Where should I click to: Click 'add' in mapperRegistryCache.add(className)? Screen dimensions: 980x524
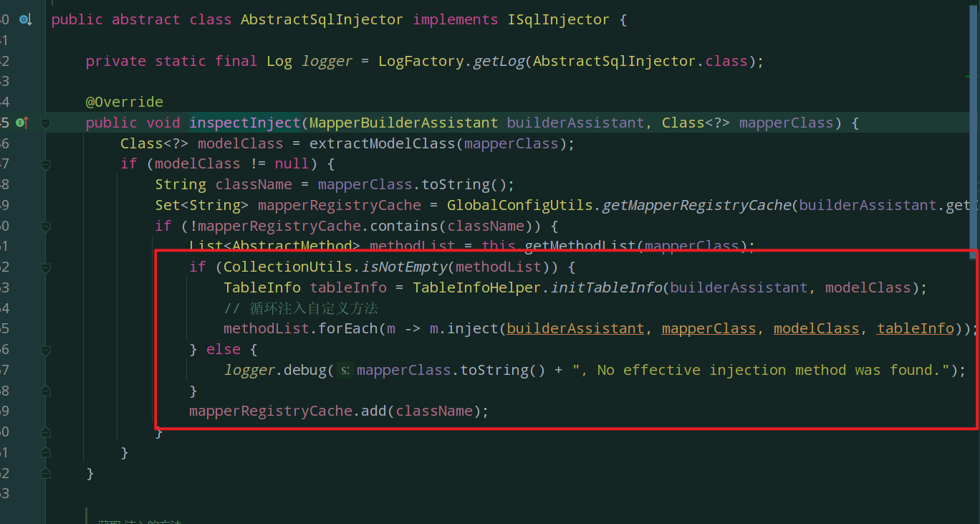tap(373, 411)
